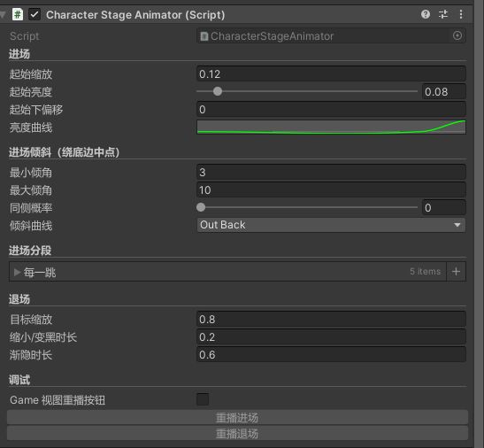484x448 pixels.
Task: Click 起始缩放 label
Action: pyautogui.click(x=31, y=74)
